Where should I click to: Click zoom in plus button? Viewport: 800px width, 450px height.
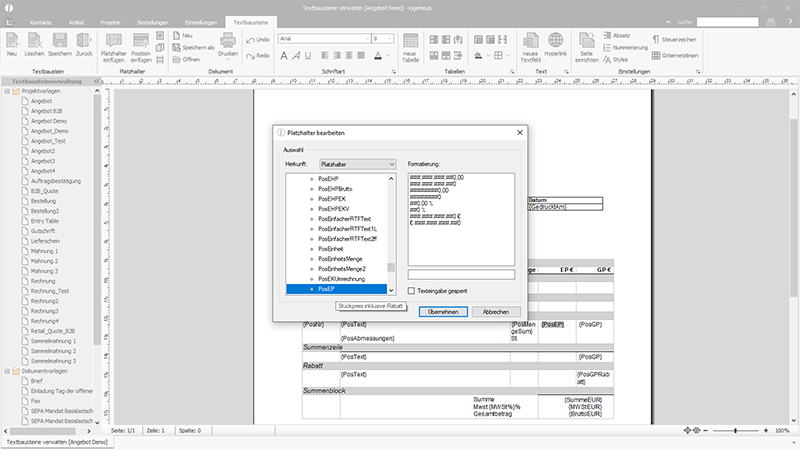[x=766, y=431]
